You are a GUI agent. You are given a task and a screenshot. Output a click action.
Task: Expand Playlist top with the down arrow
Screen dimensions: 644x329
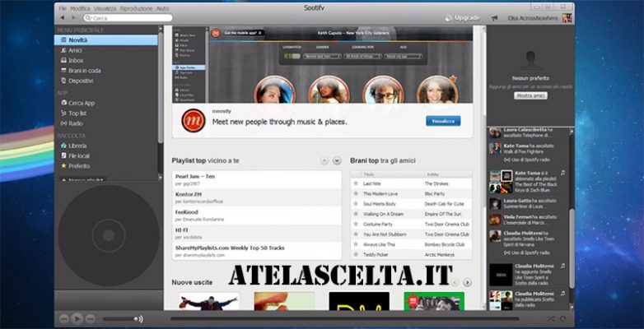tap(337, 161)
